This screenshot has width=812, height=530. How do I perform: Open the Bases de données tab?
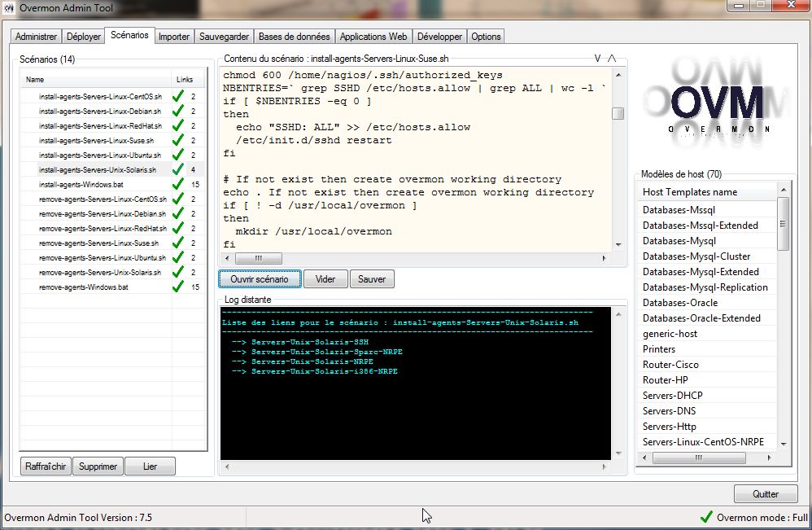coord(294,37)
